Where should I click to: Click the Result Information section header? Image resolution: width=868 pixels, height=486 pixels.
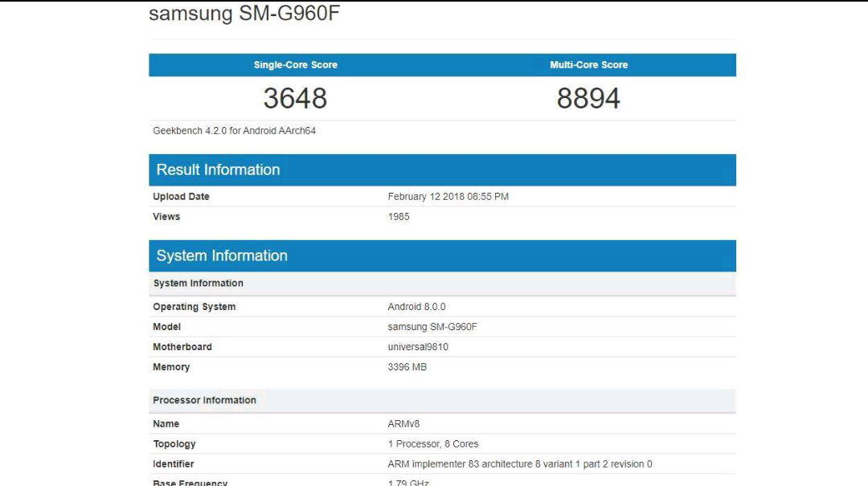[218, 170]
